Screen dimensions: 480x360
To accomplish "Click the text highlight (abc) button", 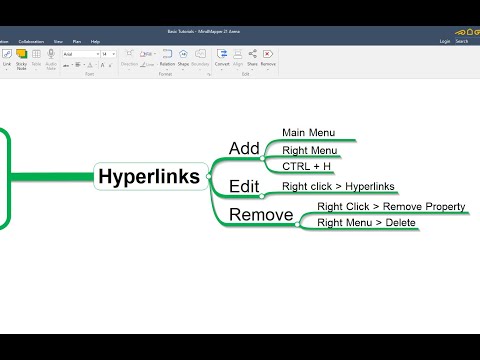I will pos(66,65).
